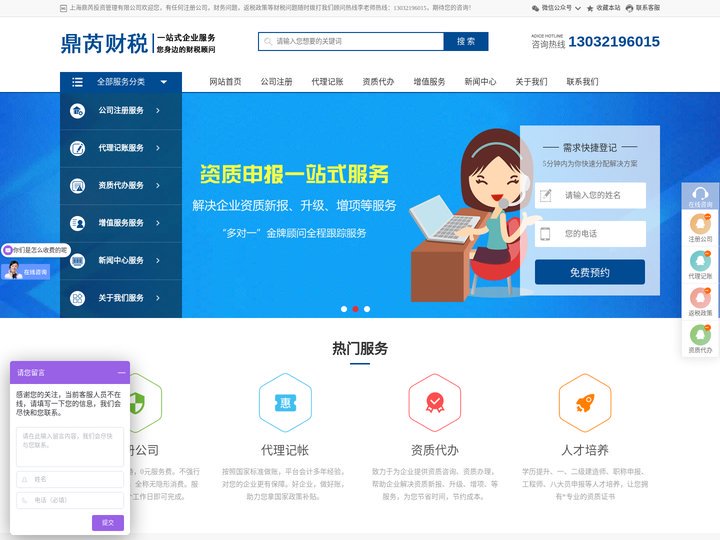This screenshot has height=540, width=720.
Task: Click the 热门服务 heading
Action: click(x=360, y=349)
